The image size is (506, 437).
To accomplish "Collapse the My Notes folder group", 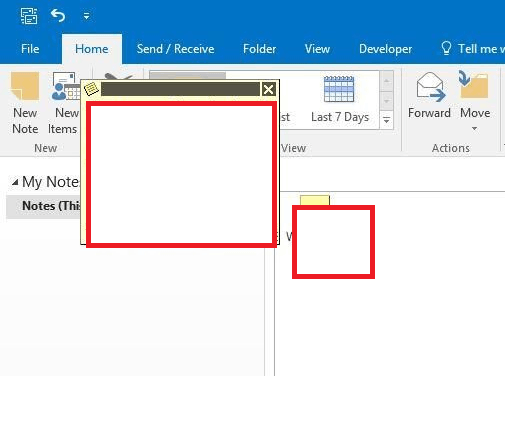I will 15,182.
